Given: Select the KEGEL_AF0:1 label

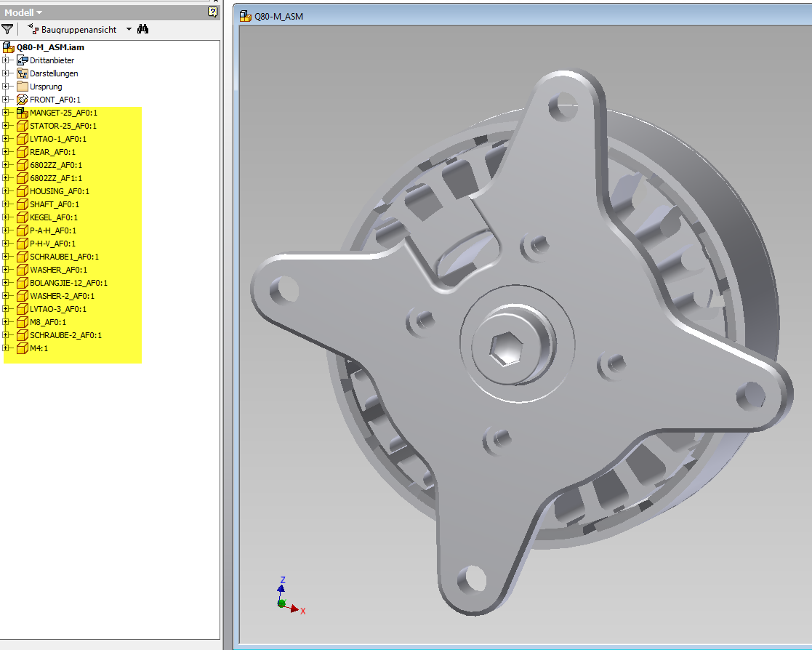Looking at the screenshot, I should pos(54,217).
